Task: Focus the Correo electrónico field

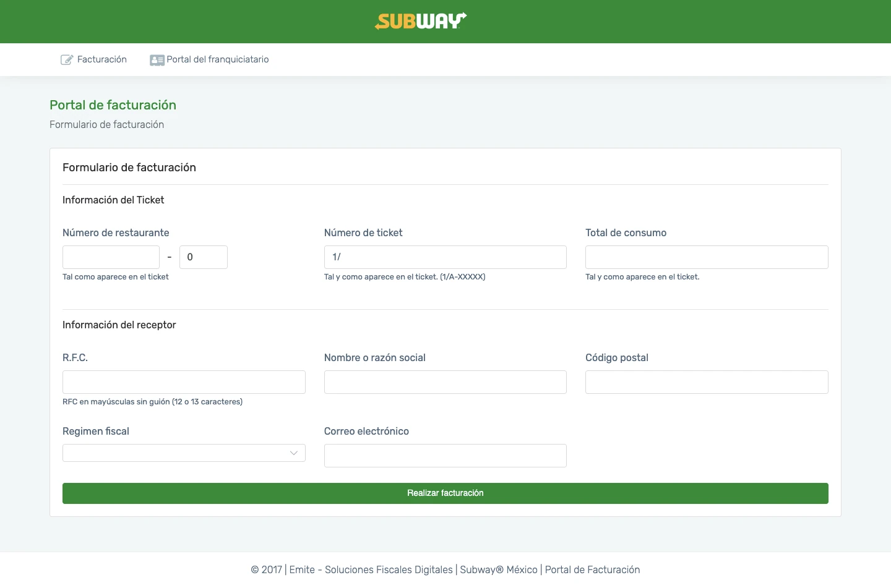Action: point(445,456)
